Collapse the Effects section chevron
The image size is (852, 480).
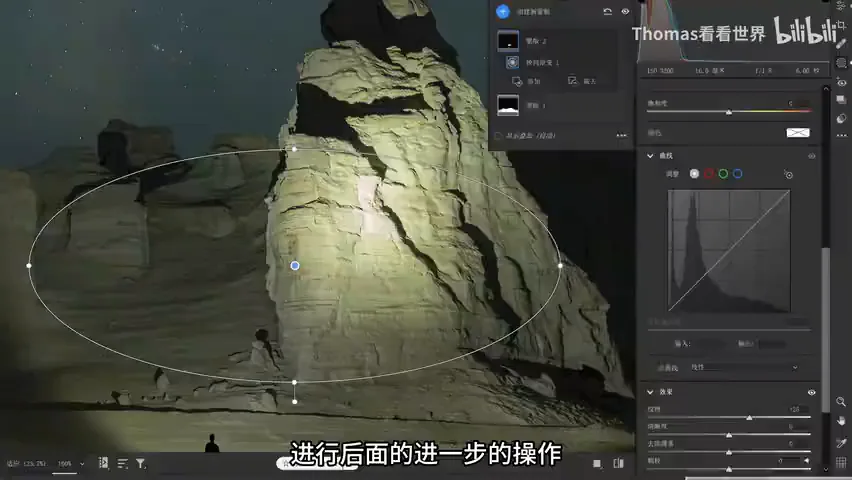point(650,392)
